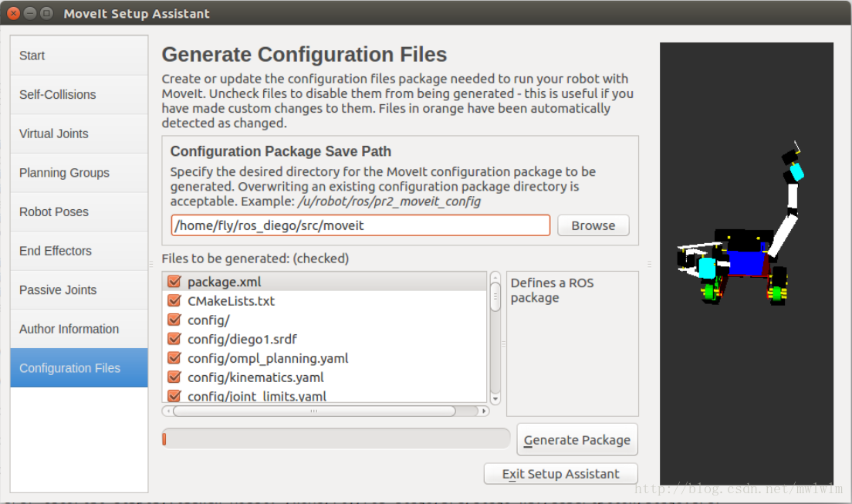Click the file list scroll up arrow

pyautogui.click(x=495, y=277)
